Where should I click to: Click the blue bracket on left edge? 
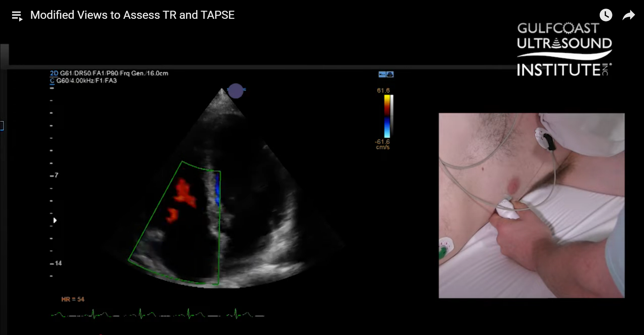click(2, 126)
